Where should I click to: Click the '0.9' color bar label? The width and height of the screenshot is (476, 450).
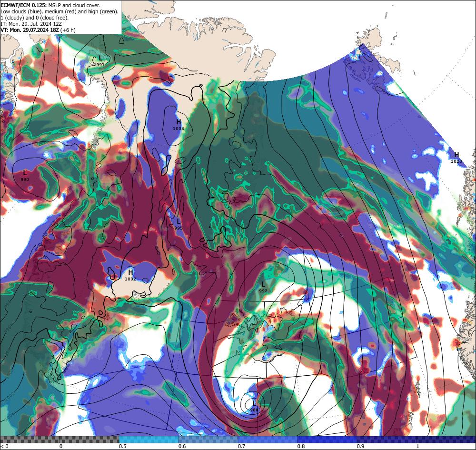361,446
